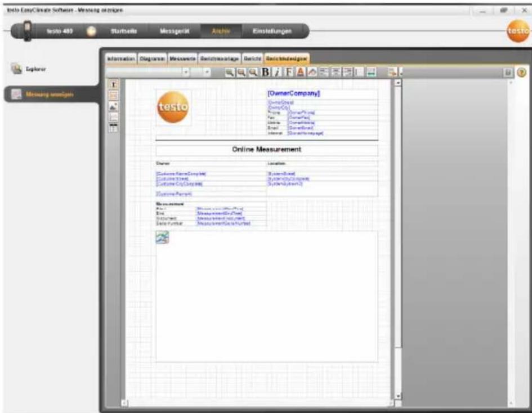
Task: Select the [OwnerCompany] field
Action: (294, 93)
